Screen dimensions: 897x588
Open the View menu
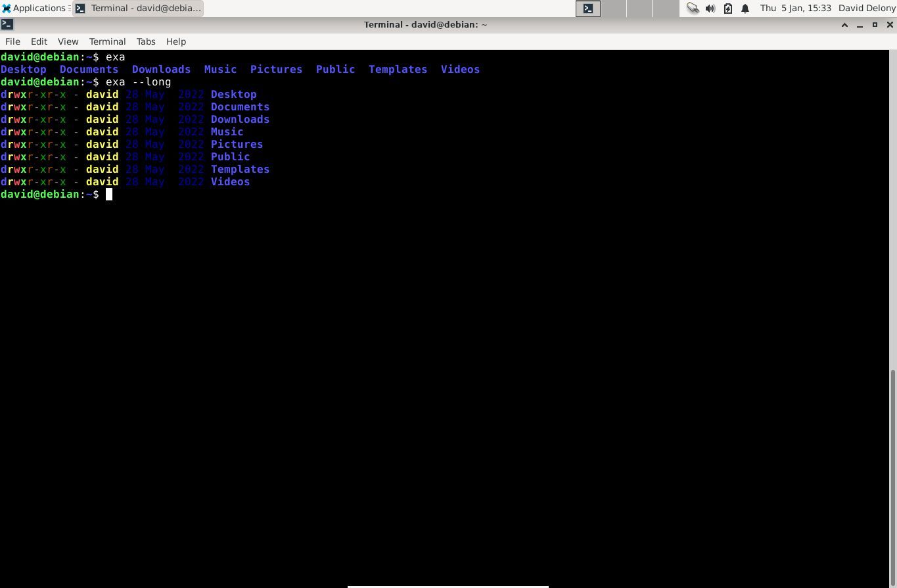68,41
